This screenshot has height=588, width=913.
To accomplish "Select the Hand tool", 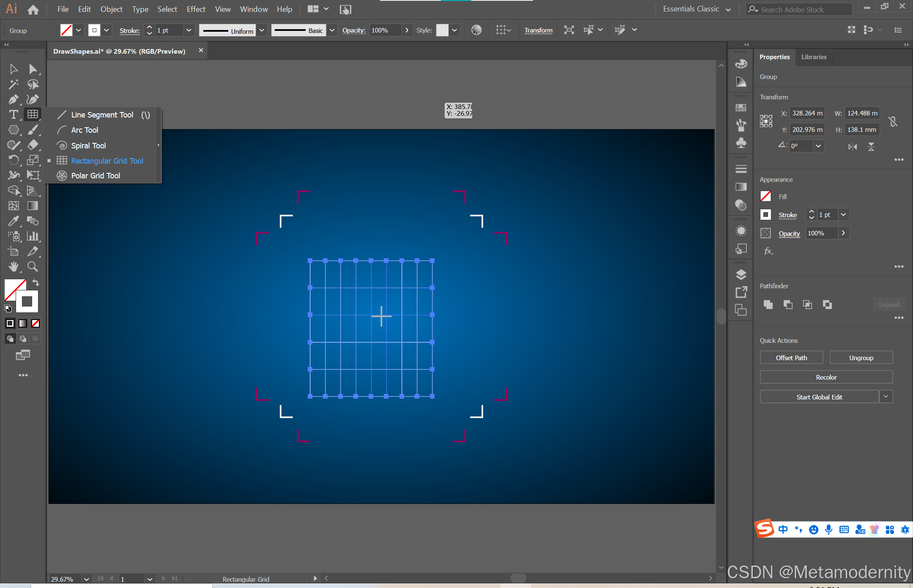I will point(13,266).
